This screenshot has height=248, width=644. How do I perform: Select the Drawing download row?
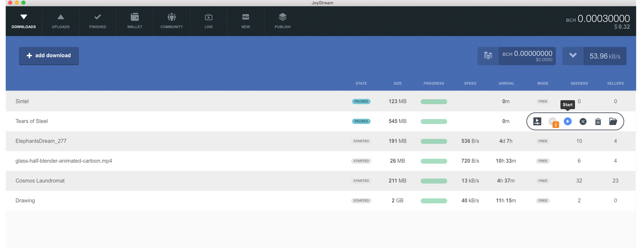coord(320,200)
